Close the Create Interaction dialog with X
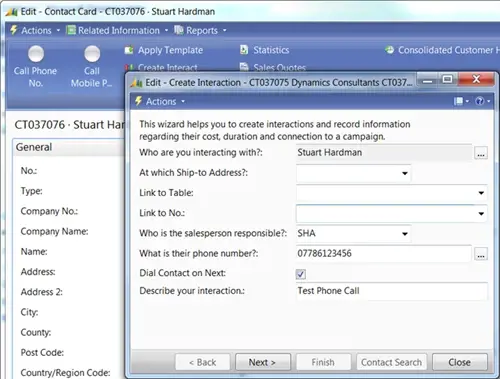Image resolution: width=500 pixels, height=379 pixels. pyautogui.click(x=476, y=79)
